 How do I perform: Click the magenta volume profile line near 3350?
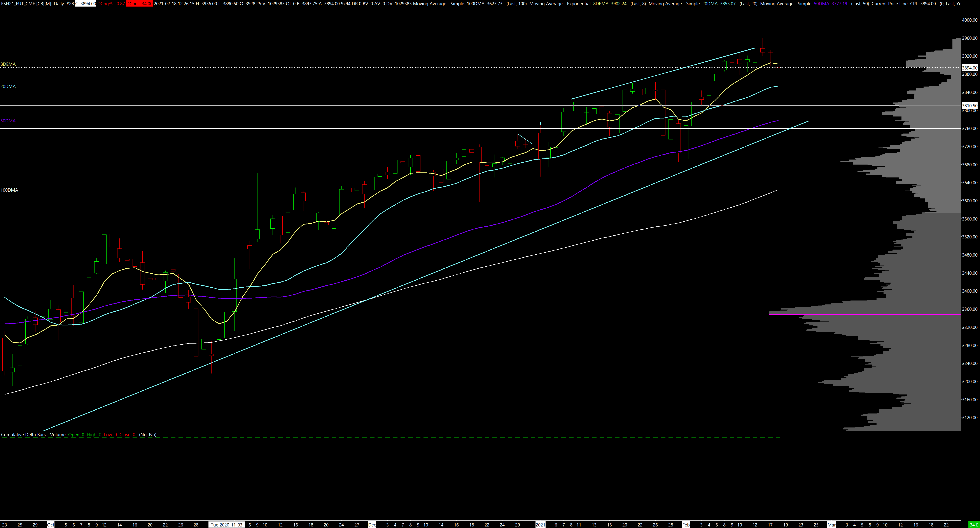tap(837, 314)
